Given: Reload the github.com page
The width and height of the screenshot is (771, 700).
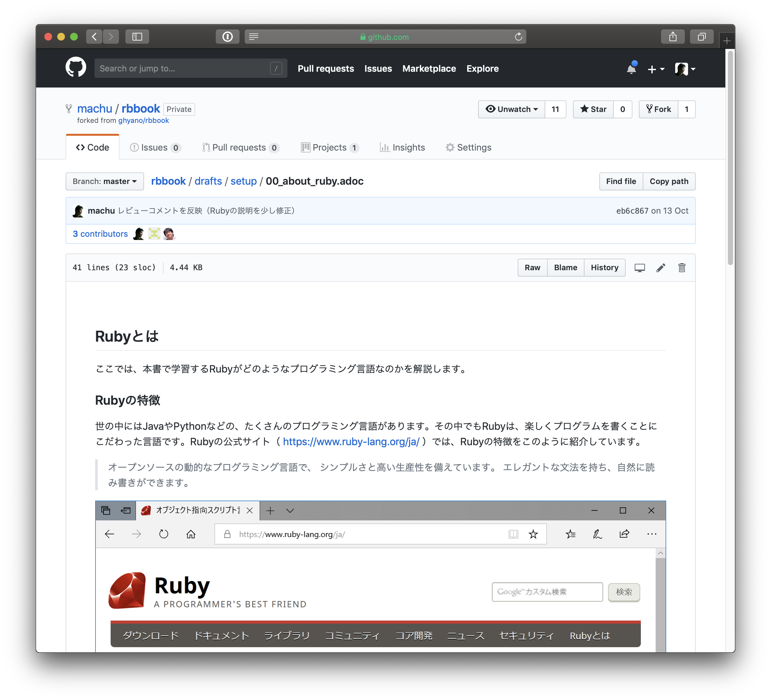Looking at the screenshot, I should coord(518,37).
